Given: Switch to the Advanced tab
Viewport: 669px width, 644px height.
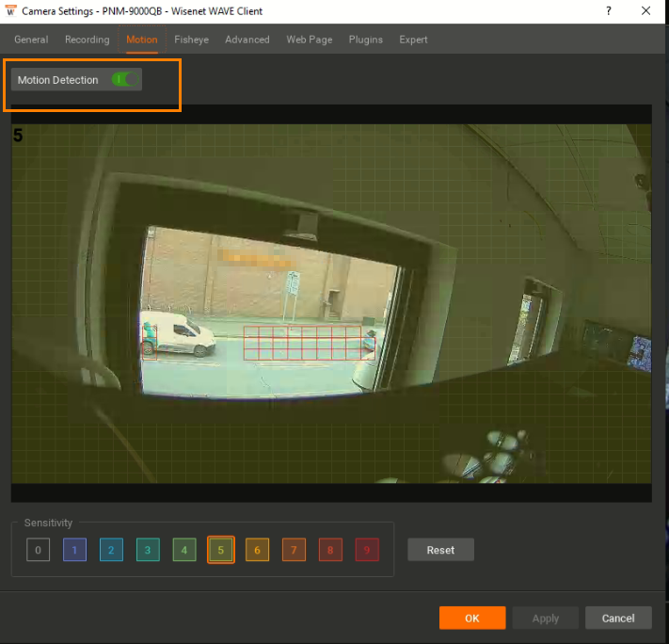Looking at the screenshot, I should click(247, 40).
